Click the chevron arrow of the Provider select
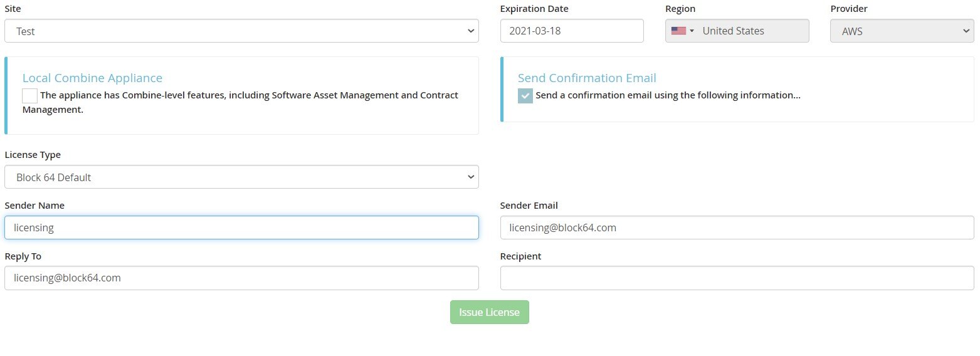The height and width of the screenshot is (356, 980). (x=966, y=31)
